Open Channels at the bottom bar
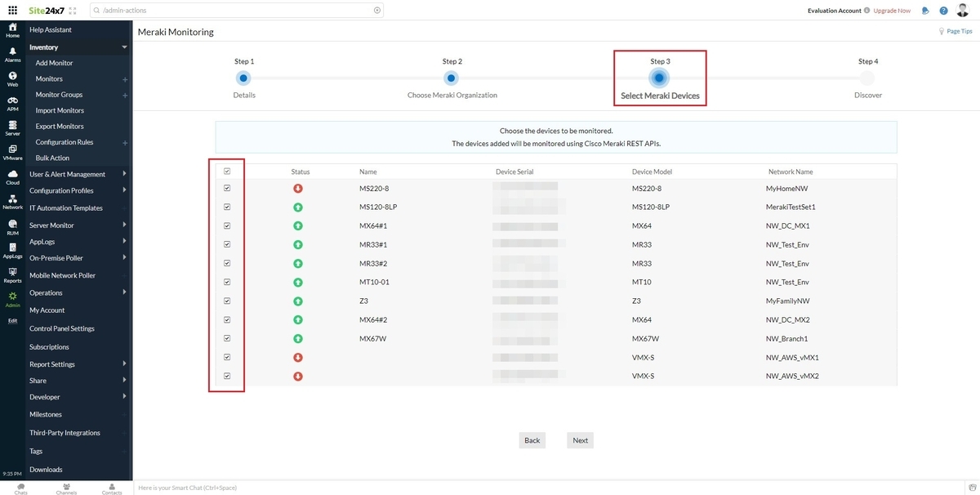 [x=66, y=488]
